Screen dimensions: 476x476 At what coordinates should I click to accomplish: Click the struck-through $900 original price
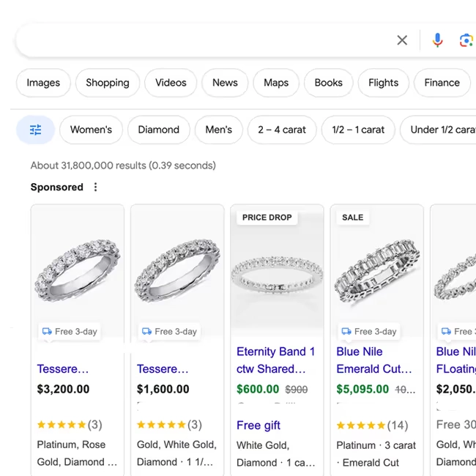click(x=297, y=389)
